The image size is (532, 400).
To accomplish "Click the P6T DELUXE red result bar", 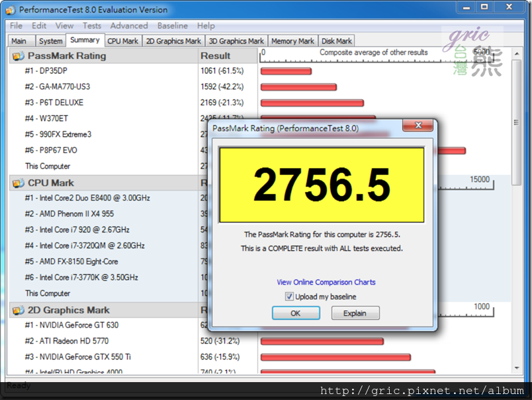I will pyautogui.click(x=312, y=103).
